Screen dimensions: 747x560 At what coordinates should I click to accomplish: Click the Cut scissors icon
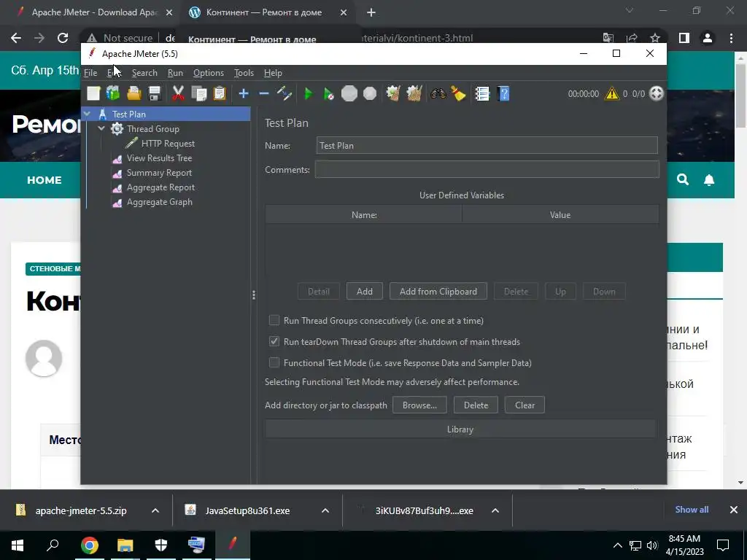tap(178, 93)
